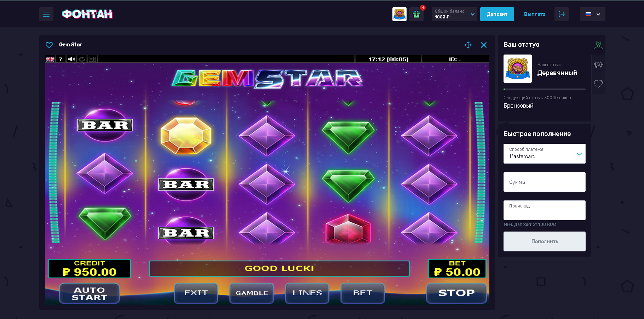Screen dimensions: 644x319
Task: Click the UK flag game language icon
Action: click(x=50, y=59)
